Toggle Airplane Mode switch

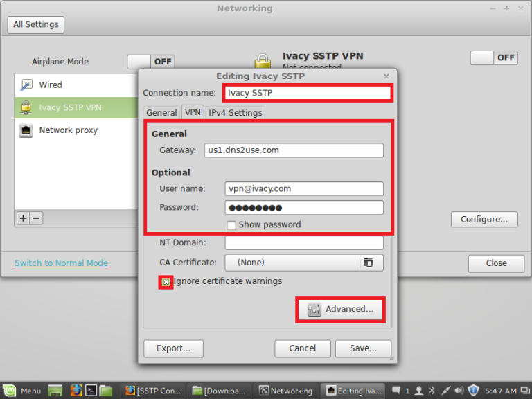(151, 62)
